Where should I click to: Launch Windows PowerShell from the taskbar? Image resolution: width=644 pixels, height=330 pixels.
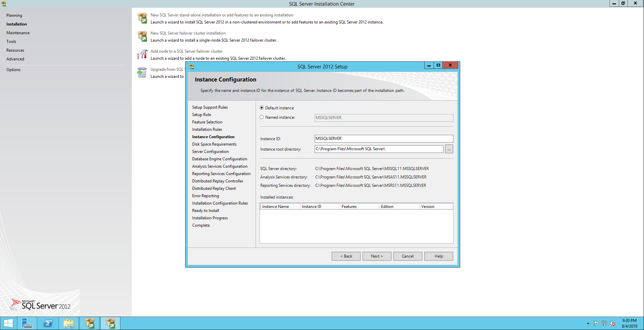(x=48, y=323)
